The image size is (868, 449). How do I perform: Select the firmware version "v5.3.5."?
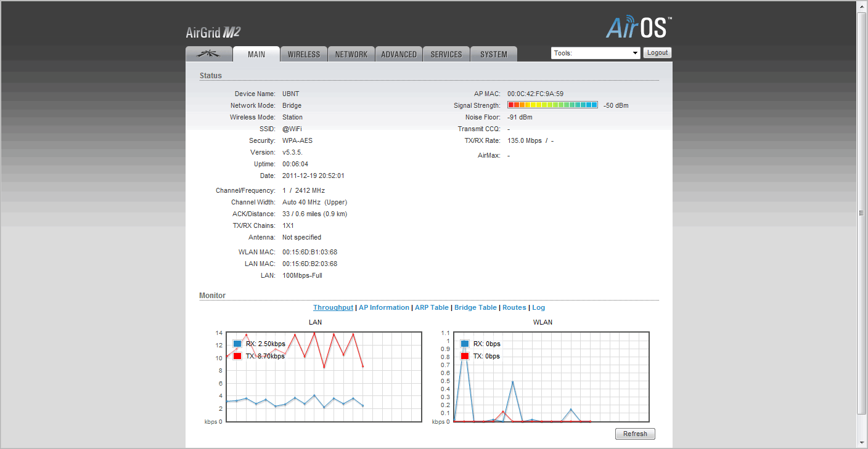pos(293,152)
